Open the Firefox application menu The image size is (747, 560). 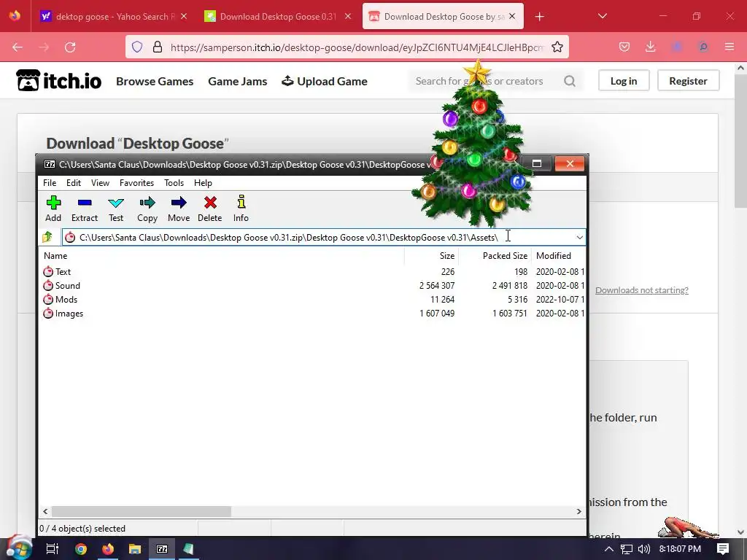(x=729, y=47)
